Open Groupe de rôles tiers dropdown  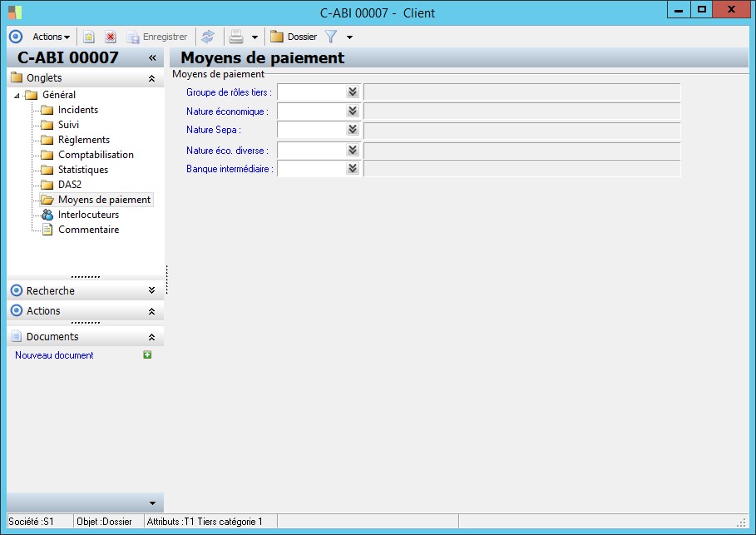pyautogui.click(x=353, y=92)
